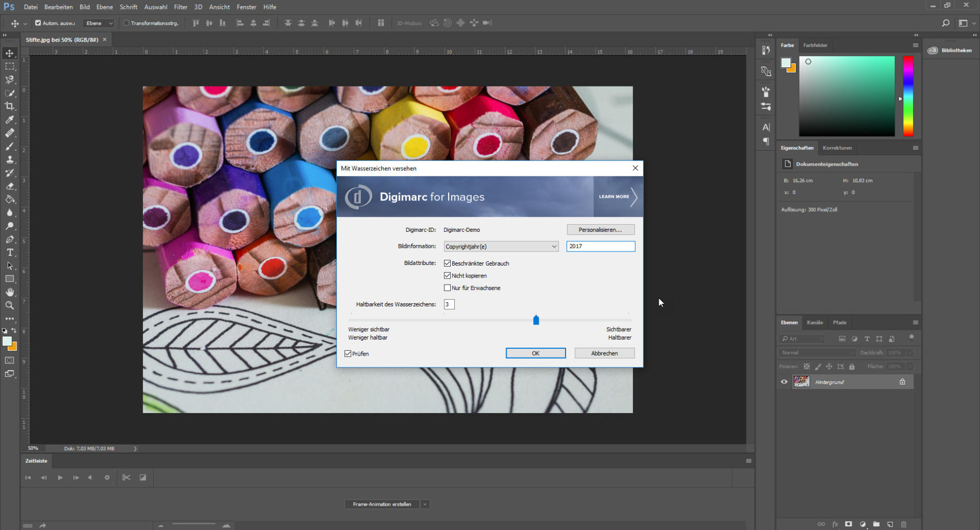Select the Eyedropper tool

click(10, 120)
